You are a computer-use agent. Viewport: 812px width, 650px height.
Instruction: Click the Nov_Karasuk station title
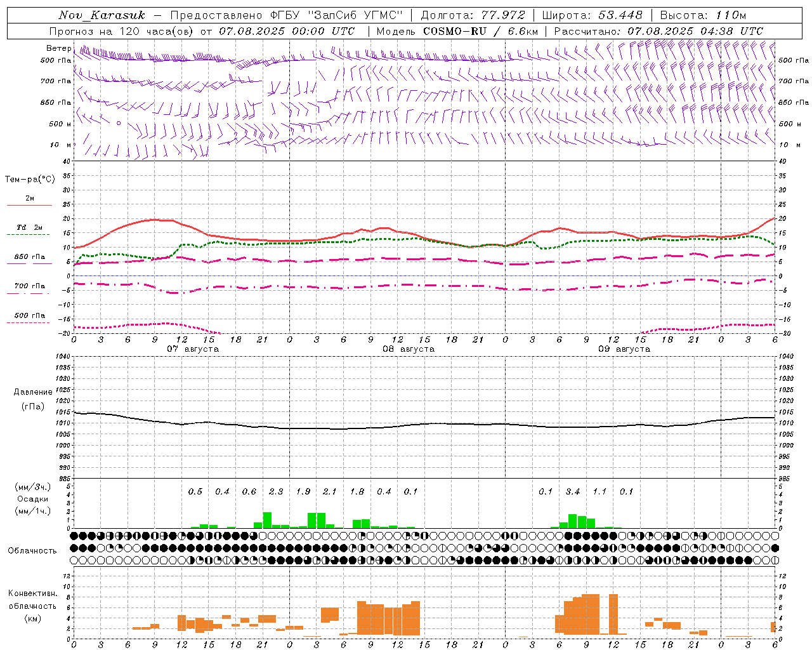tap(101, 15)
